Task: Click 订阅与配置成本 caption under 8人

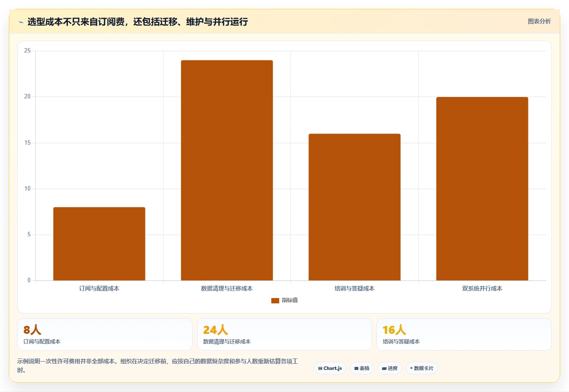Action: 42,342
